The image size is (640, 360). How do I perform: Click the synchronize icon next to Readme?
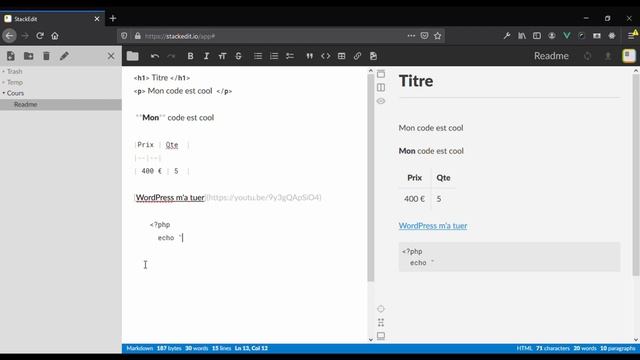[587, 56]
